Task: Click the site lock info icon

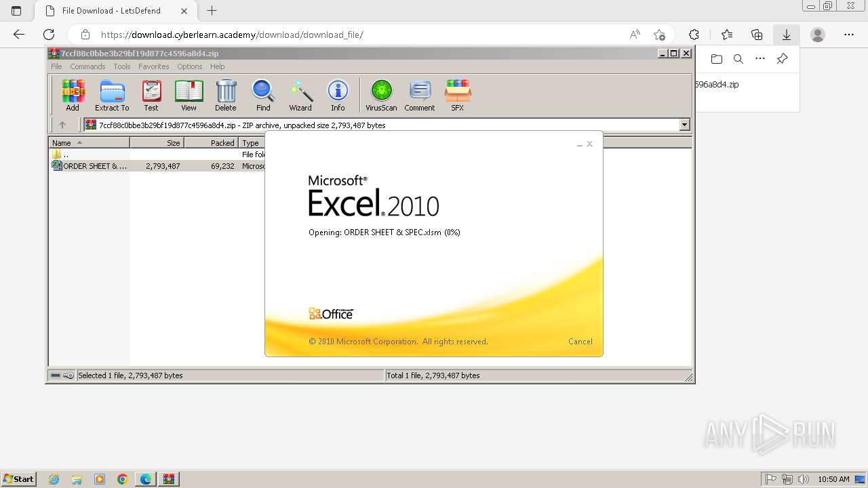Action: 85,35
